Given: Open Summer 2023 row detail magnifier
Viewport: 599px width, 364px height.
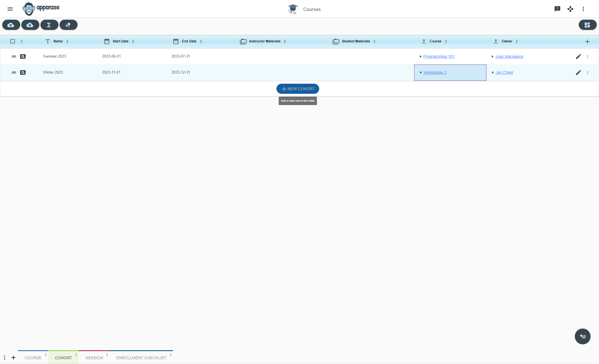Looking at the screenshot, I should coord(23,56).
